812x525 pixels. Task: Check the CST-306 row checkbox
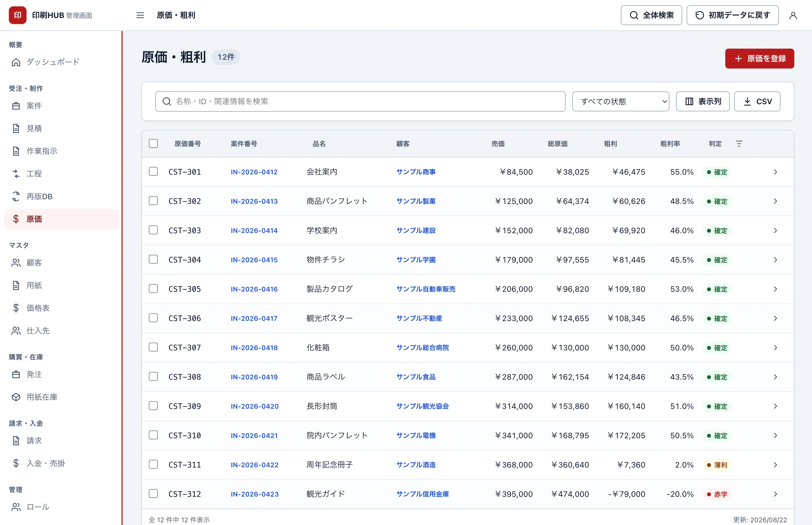pyautogui.click(x=153, y=318)
